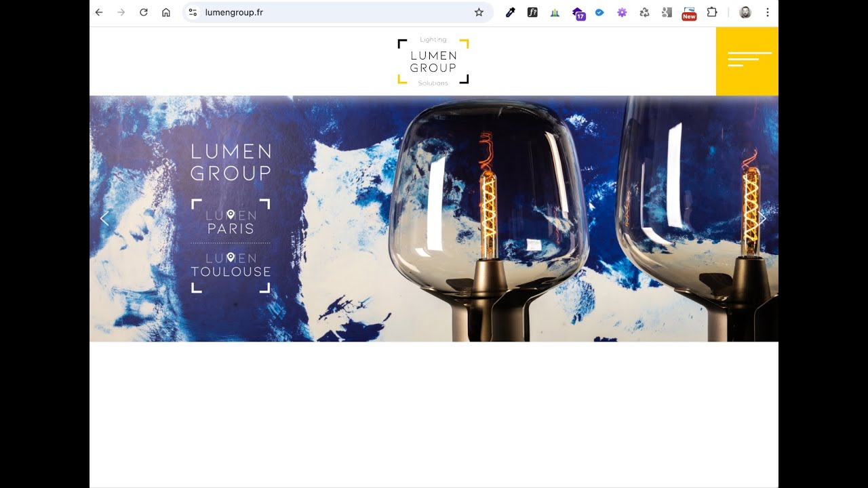Open the extension with badge 17
Image resolution: width=868 pixels, height=488 pixels.
point(578,13)
